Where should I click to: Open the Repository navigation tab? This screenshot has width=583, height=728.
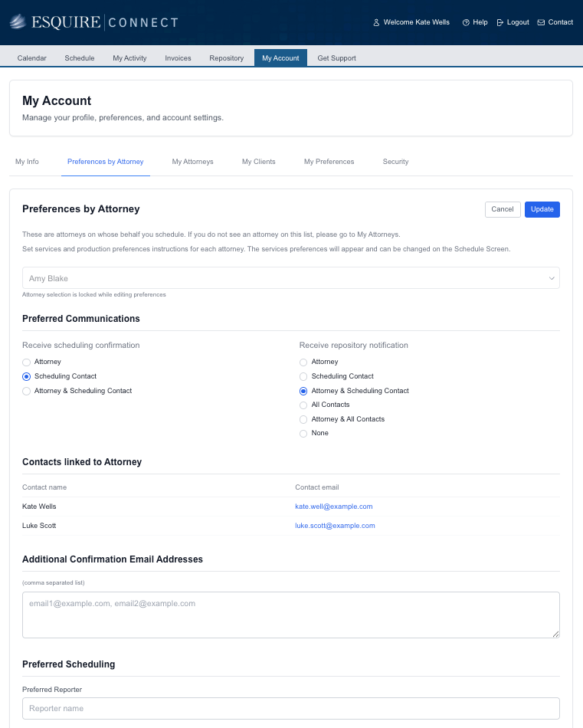[x=226, y=58]
